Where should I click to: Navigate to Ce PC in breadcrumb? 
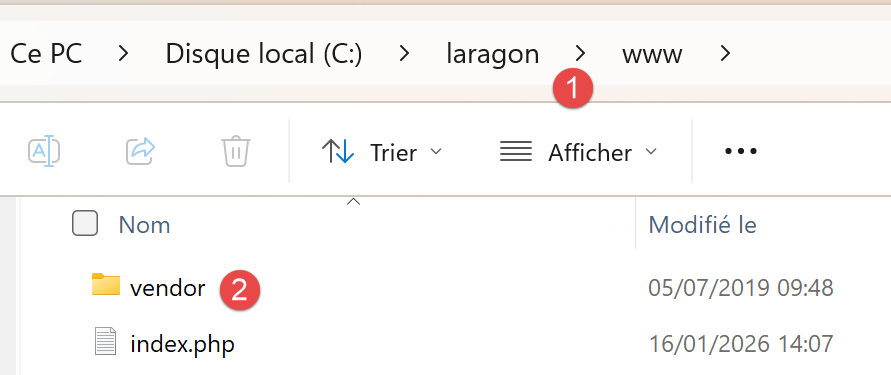tap(46, 54)
